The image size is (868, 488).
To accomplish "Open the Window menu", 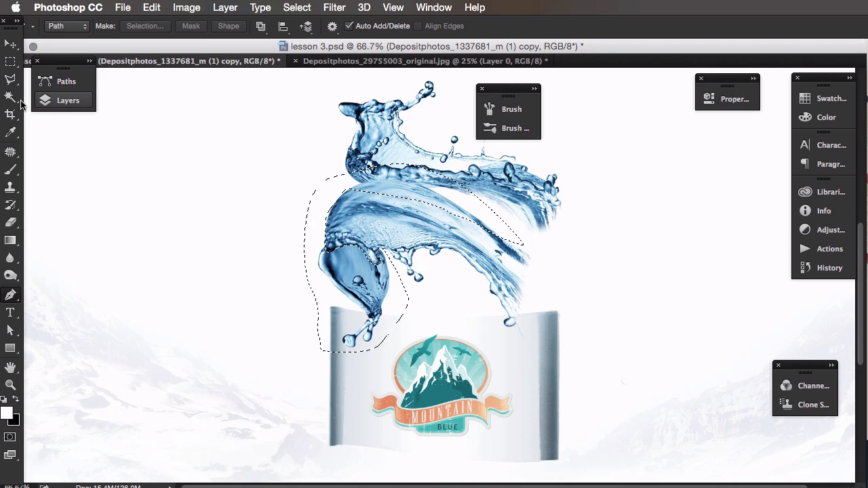I will (434, 7).
